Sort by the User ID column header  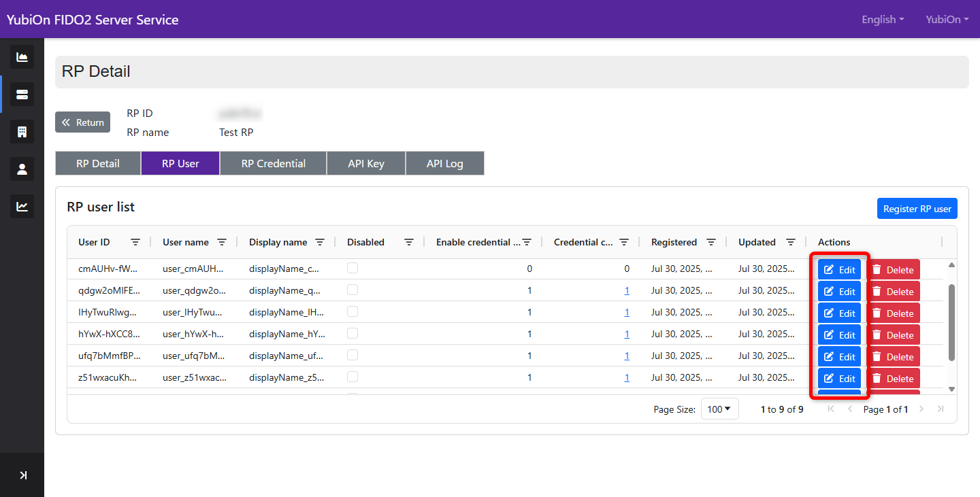pyautogui.click(x=94, y=242)
